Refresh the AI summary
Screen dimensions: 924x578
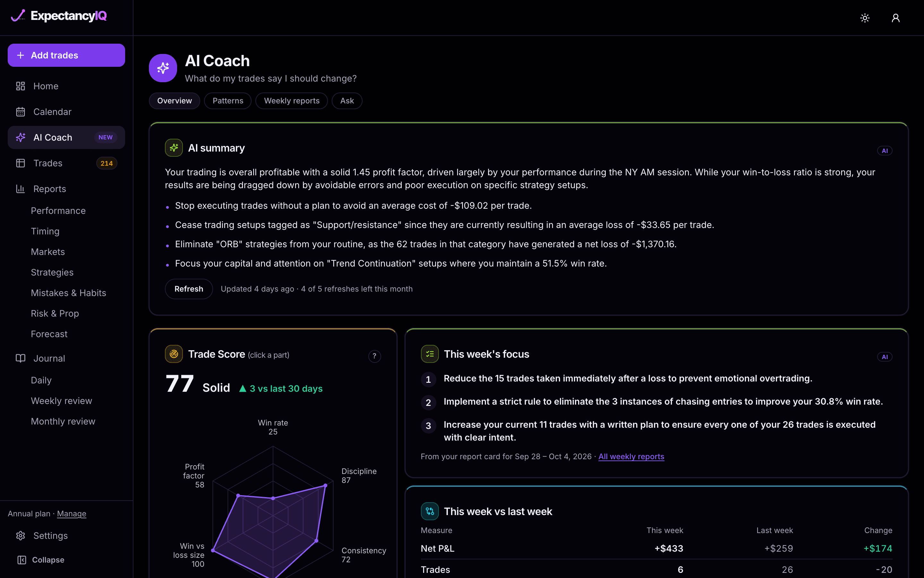(189, 289)
